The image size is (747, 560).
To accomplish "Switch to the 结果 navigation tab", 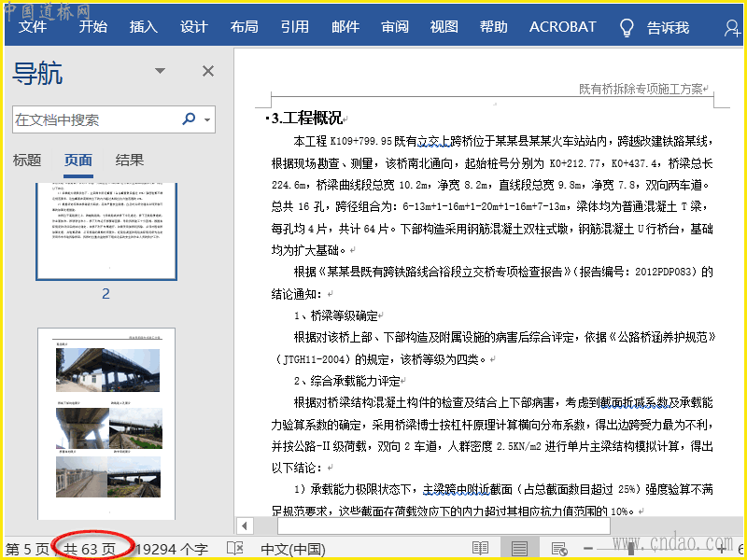I will 129,160.
